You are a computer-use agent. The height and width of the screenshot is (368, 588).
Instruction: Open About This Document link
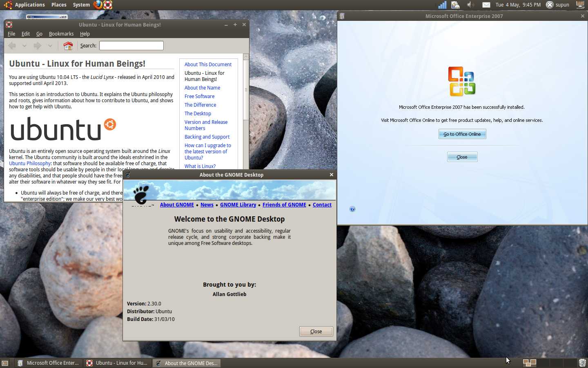[x=208, y=65]
